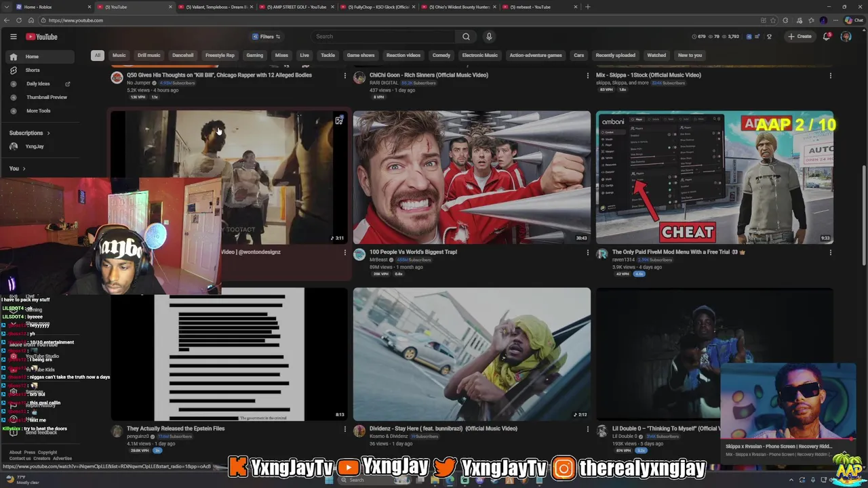Screen dimensions: 868x488
Task: Click the Create button
Action: 800,37
